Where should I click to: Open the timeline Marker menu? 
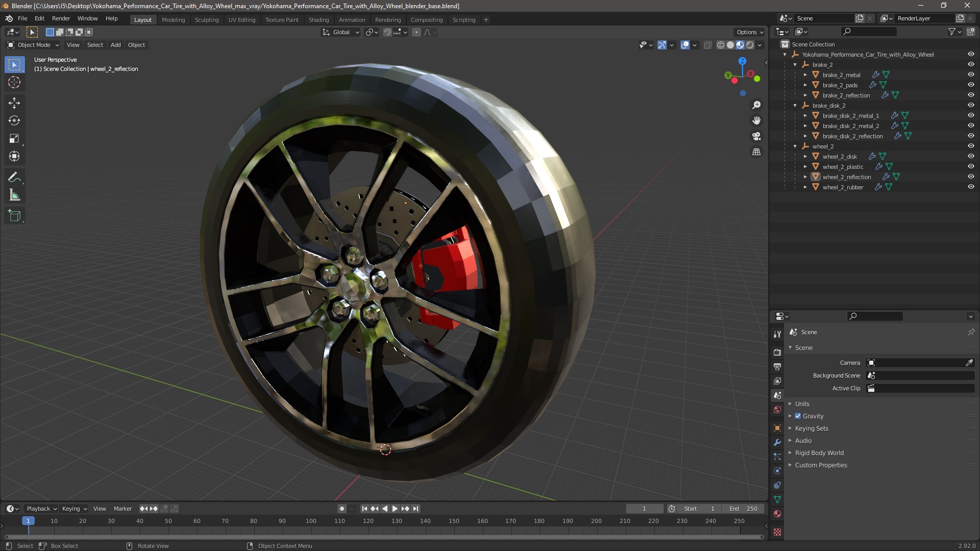point(122,509)
